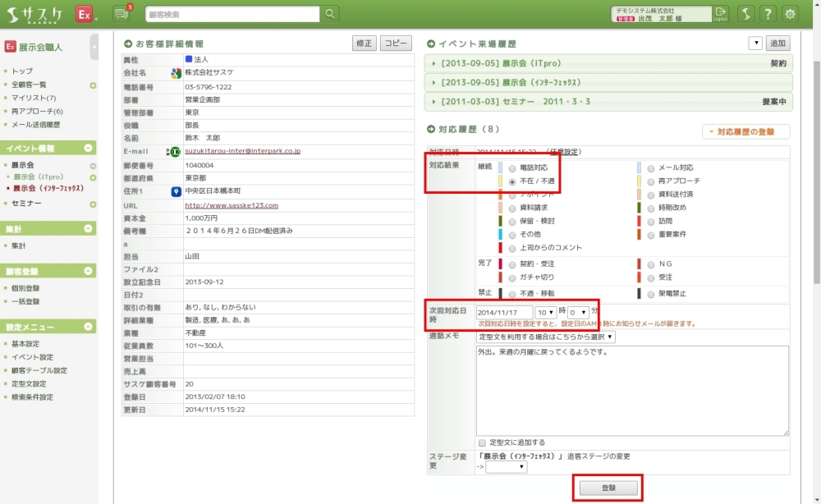Select the 電話対応 radio button
Viewport: 821px width, 504px height.
tap(513, 167)
